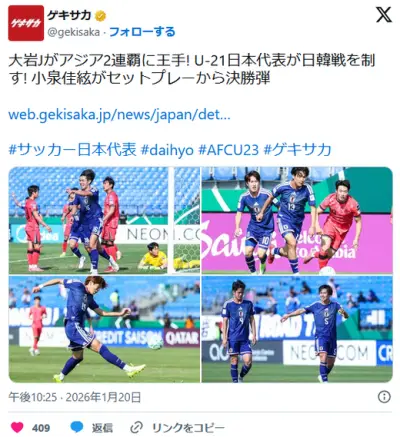Open the #ゲキサカ hashtag
400x437 pixels.
click(x=298, y=150)
